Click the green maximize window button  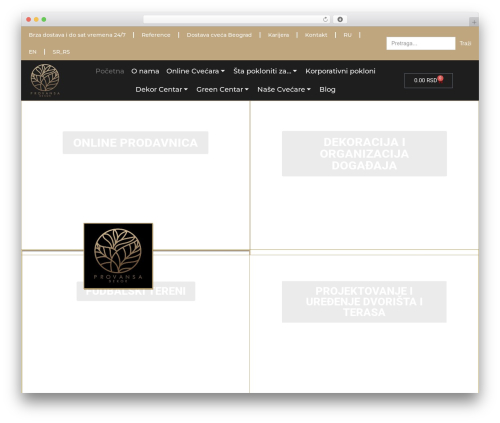pyautogui.click(x=44, y=20)
